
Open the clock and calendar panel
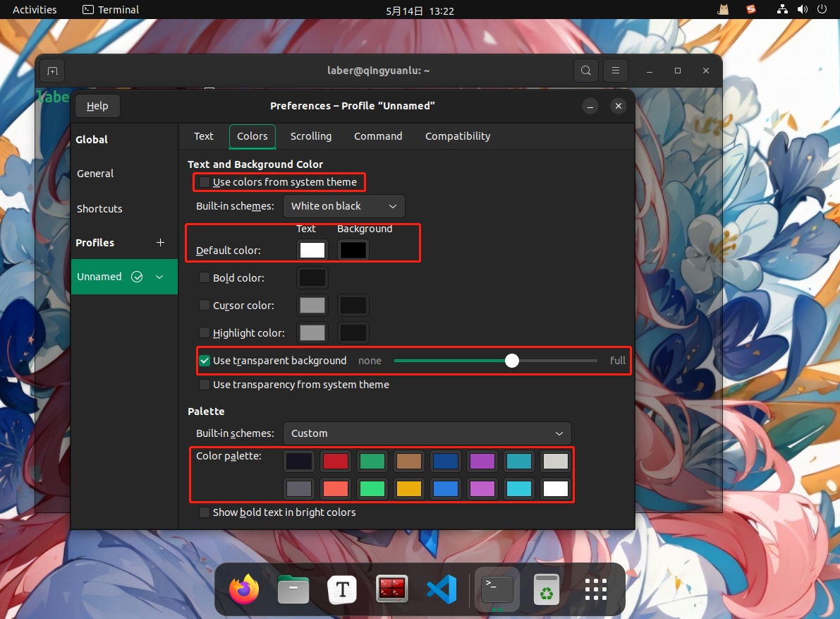pos(420,11)
